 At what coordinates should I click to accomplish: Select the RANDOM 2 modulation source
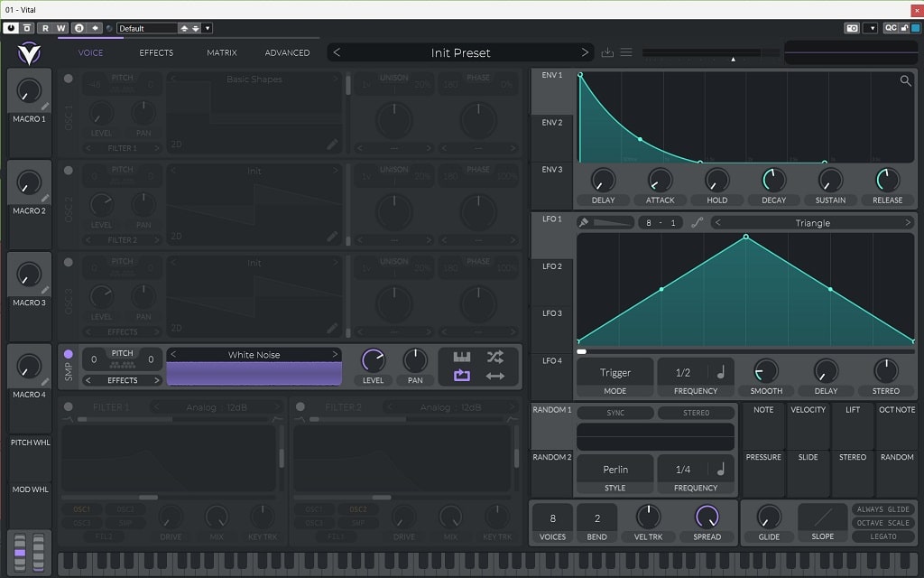tap(552, 473)
